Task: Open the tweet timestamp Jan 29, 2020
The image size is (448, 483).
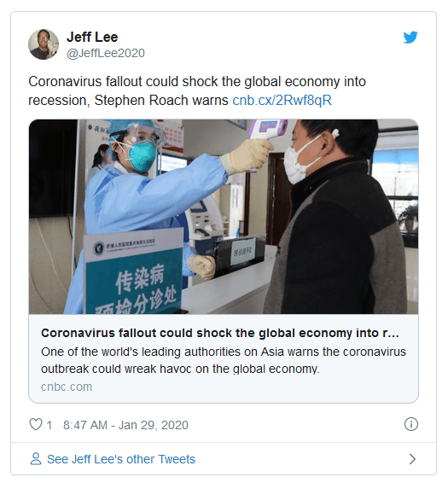Action: point(125,425)
